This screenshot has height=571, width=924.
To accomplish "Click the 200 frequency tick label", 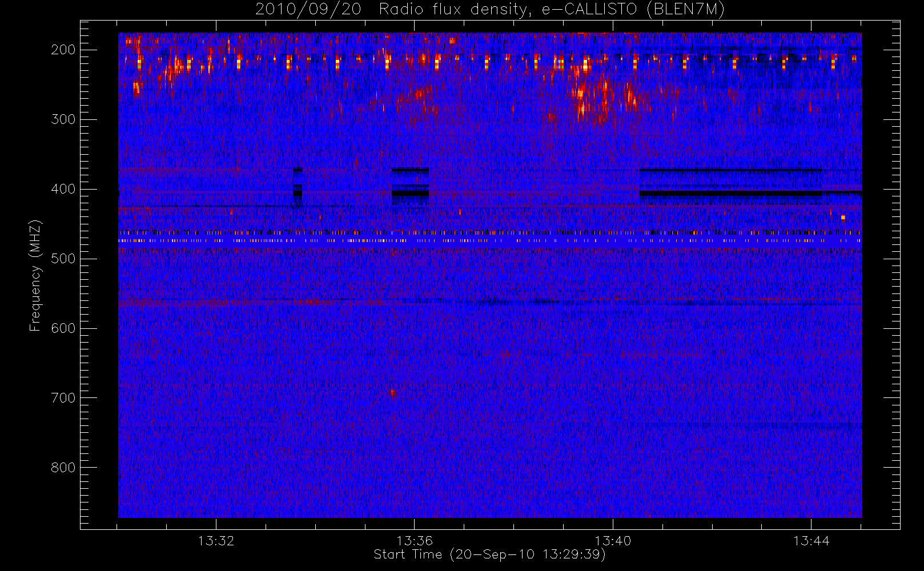I will [63, 50].
